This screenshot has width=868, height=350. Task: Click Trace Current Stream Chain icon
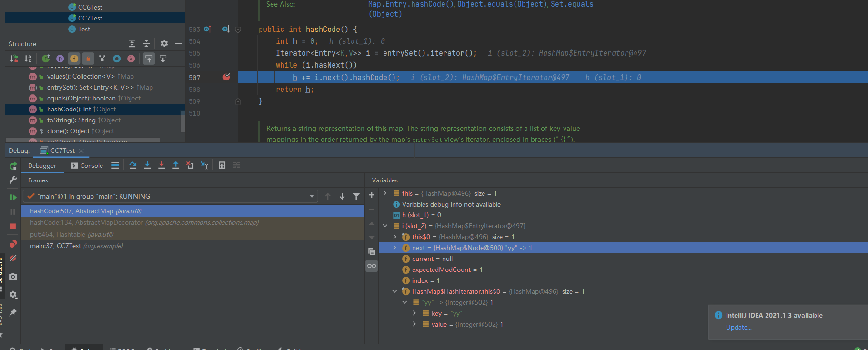pos(236,165)
